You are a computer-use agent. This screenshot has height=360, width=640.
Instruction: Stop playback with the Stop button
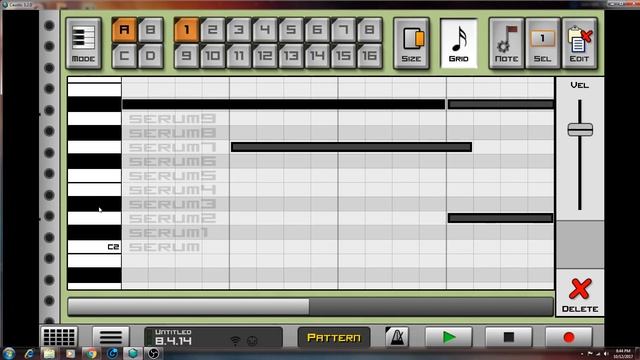coord(509,337)
